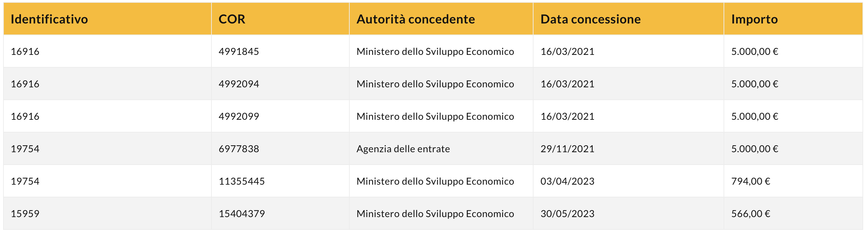Select COR entry 11355445
The width and height of the screenshot is (868, 234).
click(242, 181)
